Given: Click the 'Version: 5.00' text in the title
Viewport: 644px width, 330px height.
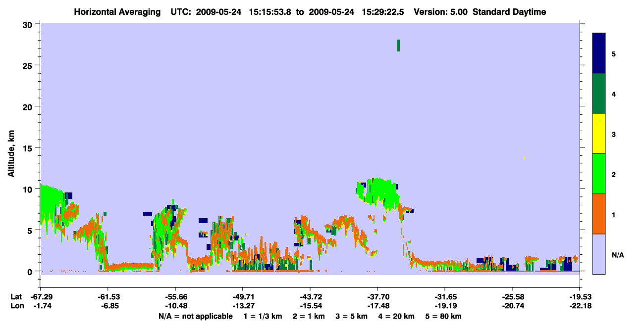Looking at the screenshot, I should coord(441,12).
